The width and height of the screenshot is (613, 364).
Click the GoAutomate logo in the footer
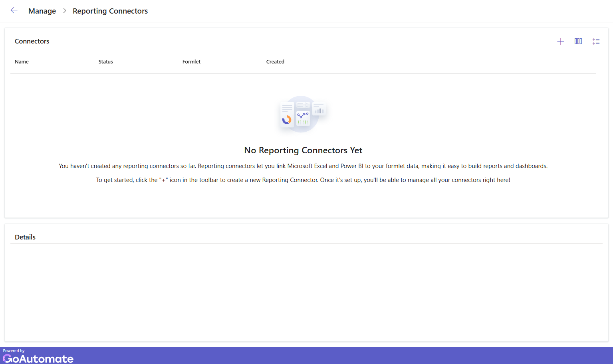[x=38, y=358]
